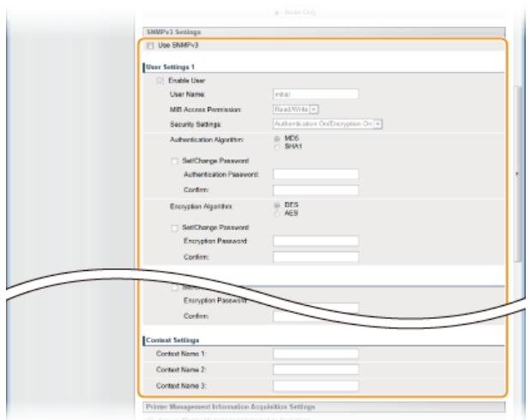Click the vertical scrollbar thumb
The image size is (530, 420).
tap(517, 174)
